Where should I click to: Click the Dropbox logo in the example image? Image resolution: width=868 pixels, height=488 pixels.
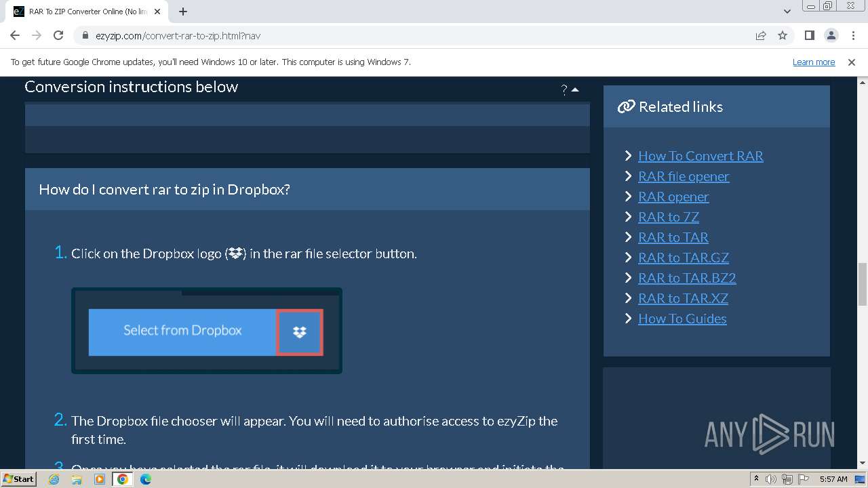(x=299, y=332)
